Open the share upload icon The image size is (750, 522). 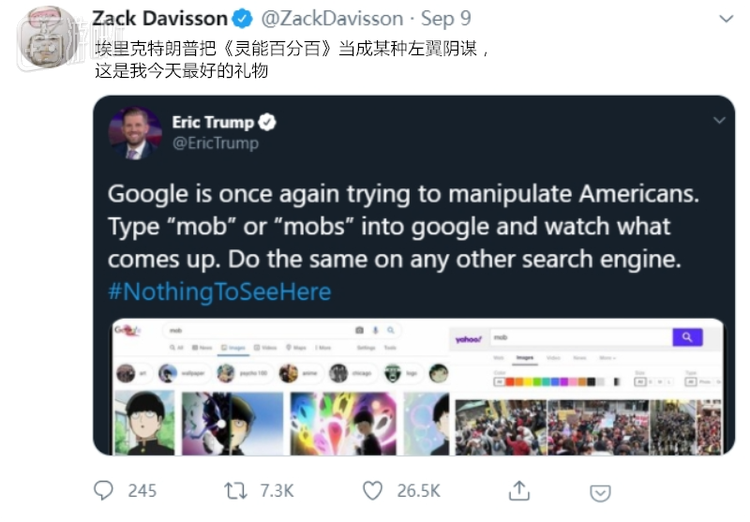[x=519, y=490]
